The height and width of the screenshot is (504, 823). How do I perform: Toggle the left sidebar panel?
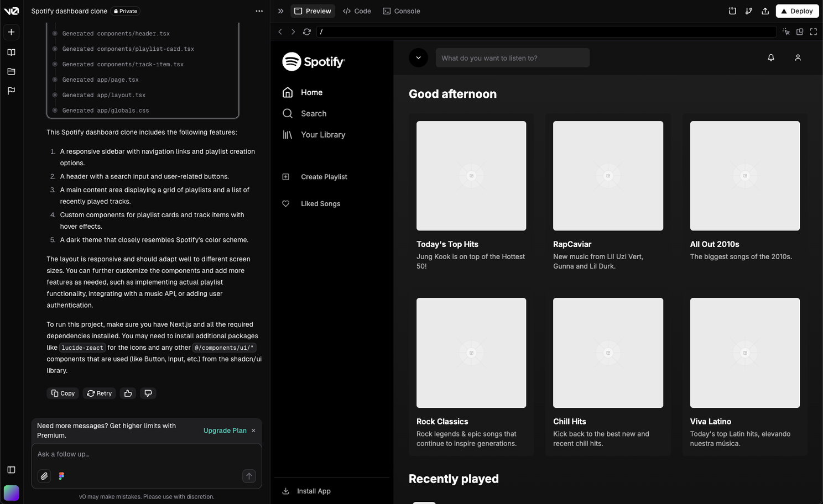point(11,470)
